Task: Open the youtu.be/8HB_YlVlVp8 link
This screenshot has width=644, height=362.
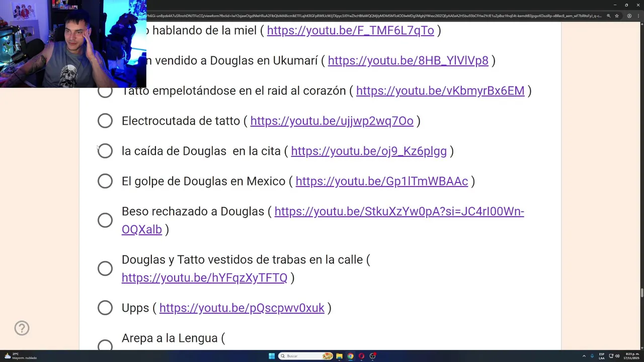Action: 408,60
